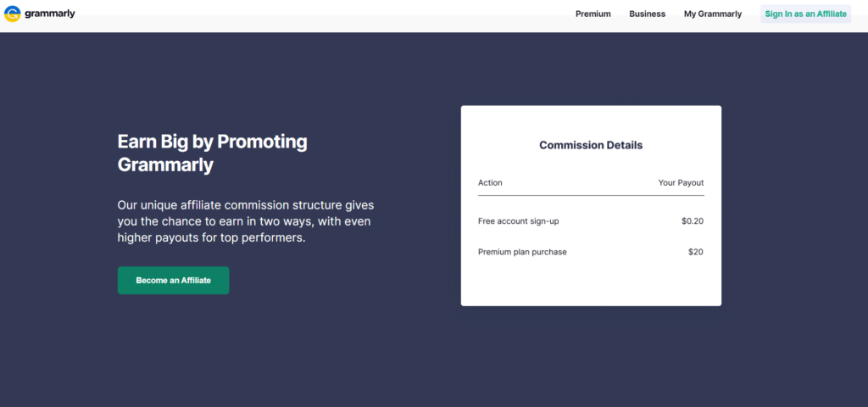Click the $20 payout value
This screenshot has height=407, width=868.
point(696,252)
